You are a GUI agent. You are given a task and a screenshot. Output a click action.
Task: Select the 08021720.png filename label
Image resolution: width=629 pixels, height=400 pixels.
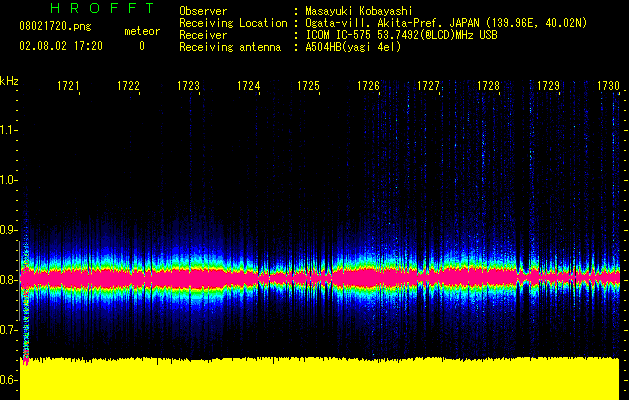[55, 26]
